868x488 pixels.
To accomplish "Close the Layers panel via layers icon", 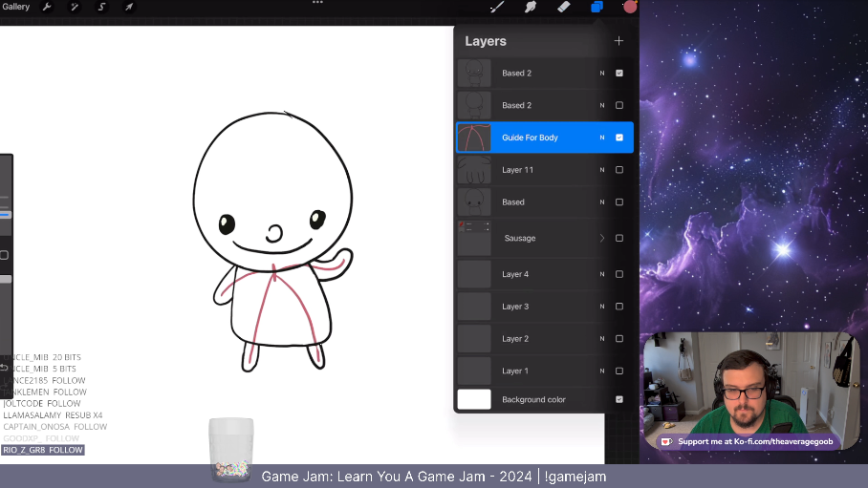I will click(x=597, y=7).
